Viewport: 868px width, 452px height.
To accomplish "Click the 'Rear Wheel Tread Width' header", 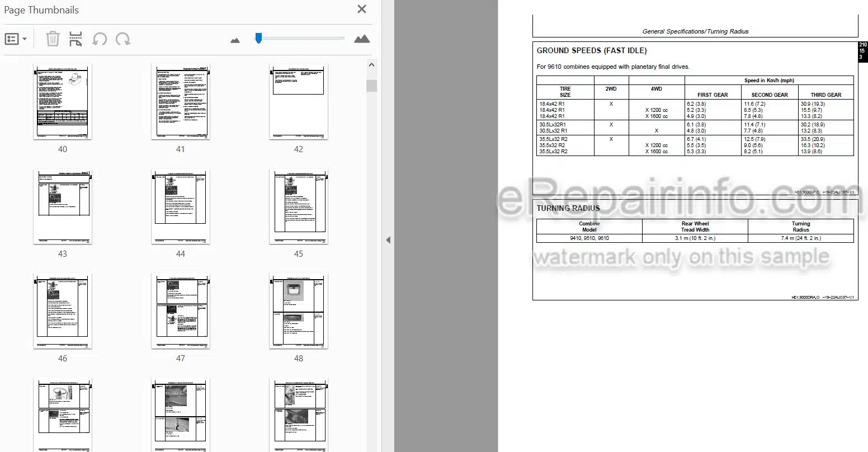I will (x=695, y=227).
